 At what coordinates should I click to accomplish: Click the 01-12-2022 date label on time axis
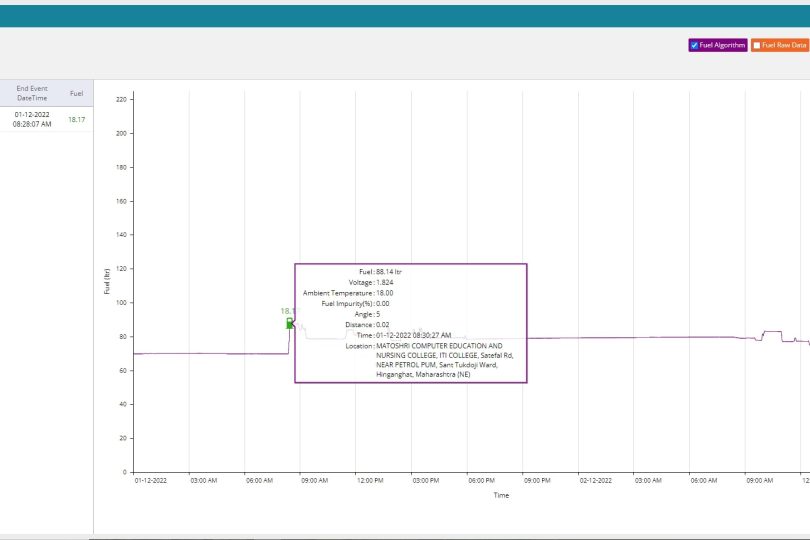(x=151, y=481)
